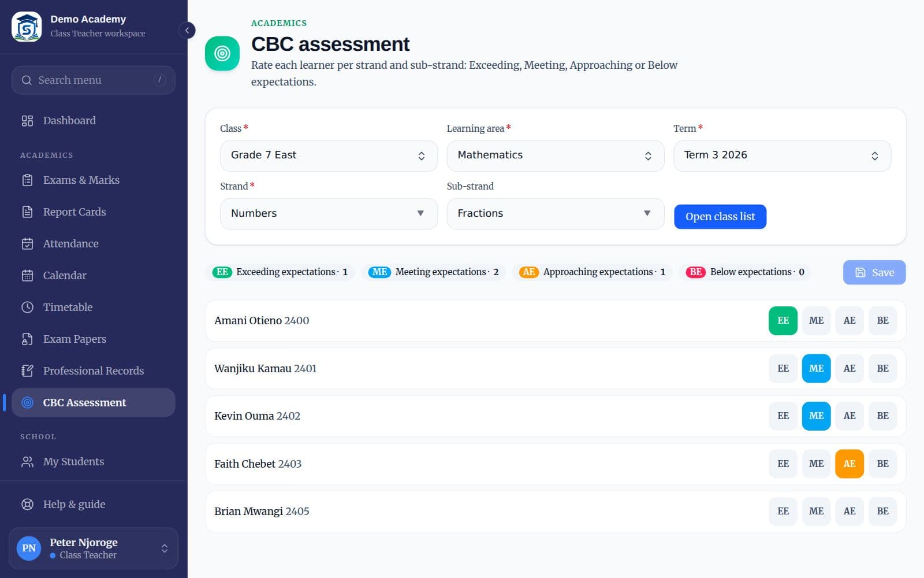
Task: Click the Timetable clock icon
Action: [27, 307]
